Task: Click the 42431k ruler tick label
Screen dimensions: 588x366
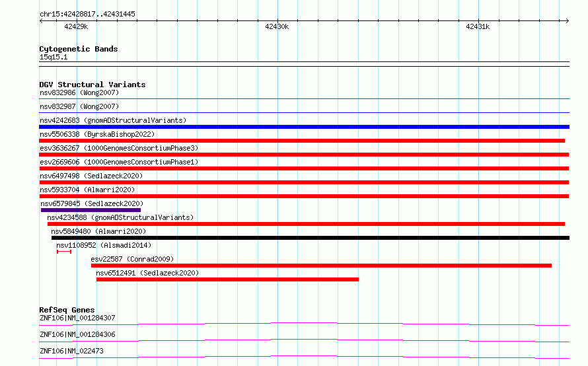Action: 478,26
